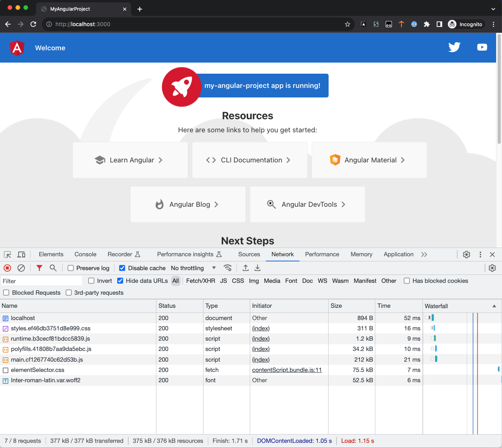This screenshot has width=502, height=448.
Task: Hide the network filter bar
Action: pyautogui.click(x=39, y=268)
